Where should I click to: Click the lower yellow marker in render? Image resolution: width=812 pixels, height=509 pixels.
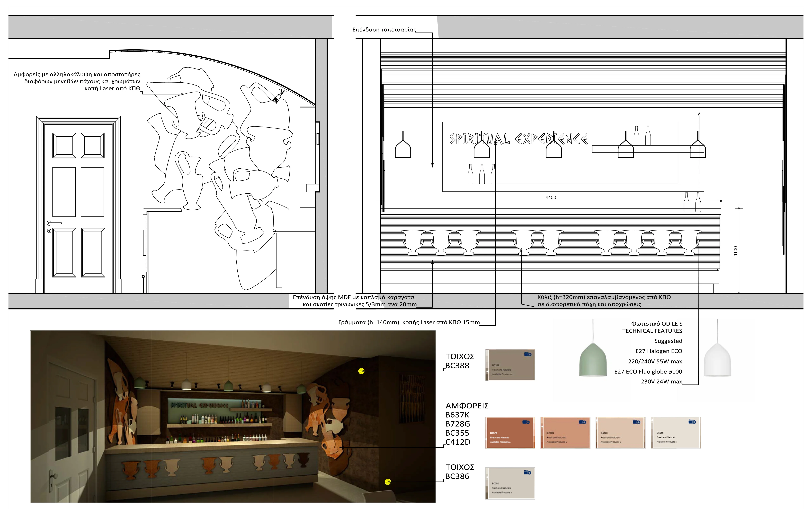click(388, 482)
